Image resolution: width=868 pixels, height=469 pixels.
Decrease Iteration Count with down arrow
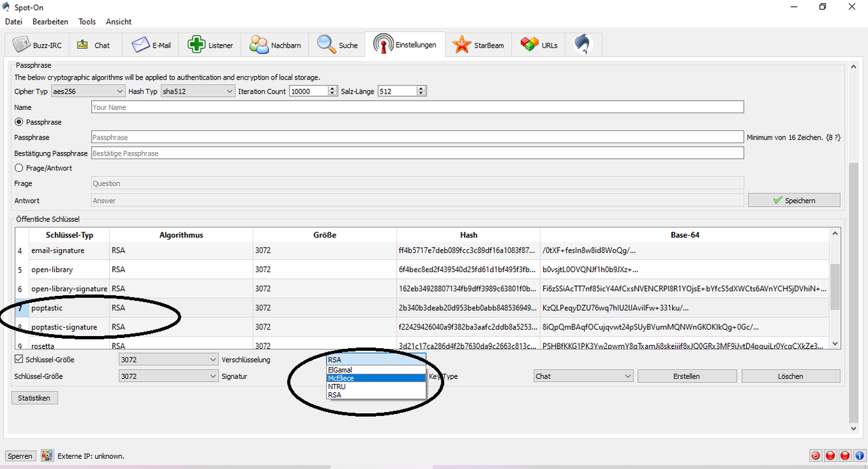pos(332,94)
